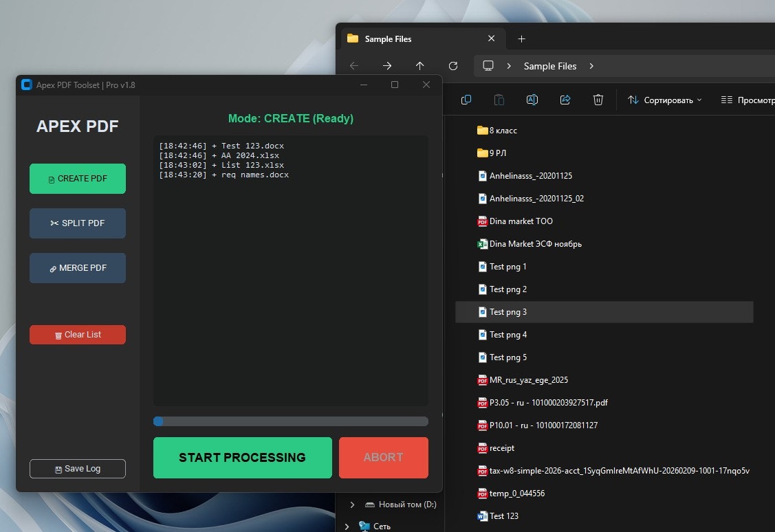The image size is (775, 532).
Task: Click the log entry 'req names.docx'
Action: click(x=255, y=175)
